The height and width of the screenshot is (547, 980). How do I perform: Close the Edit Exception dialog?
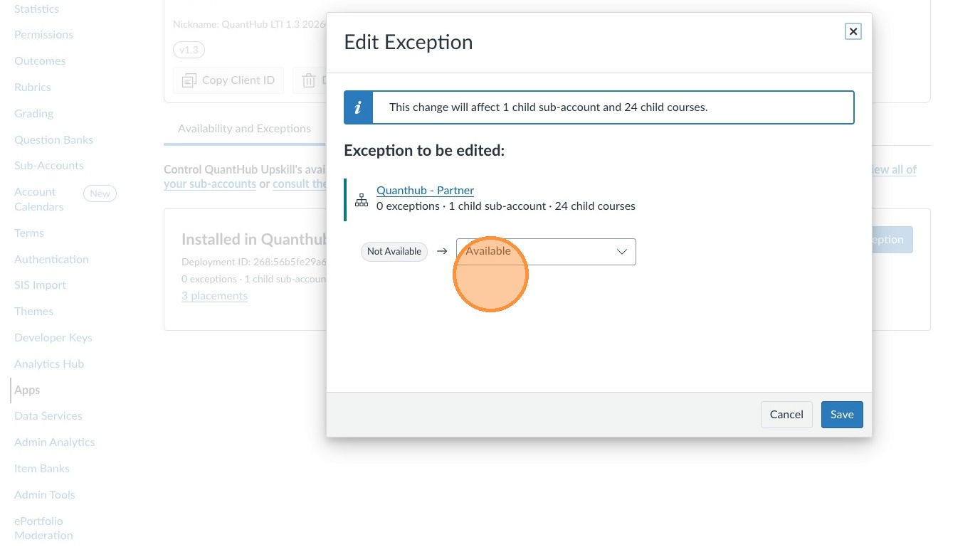click(853, 31)
